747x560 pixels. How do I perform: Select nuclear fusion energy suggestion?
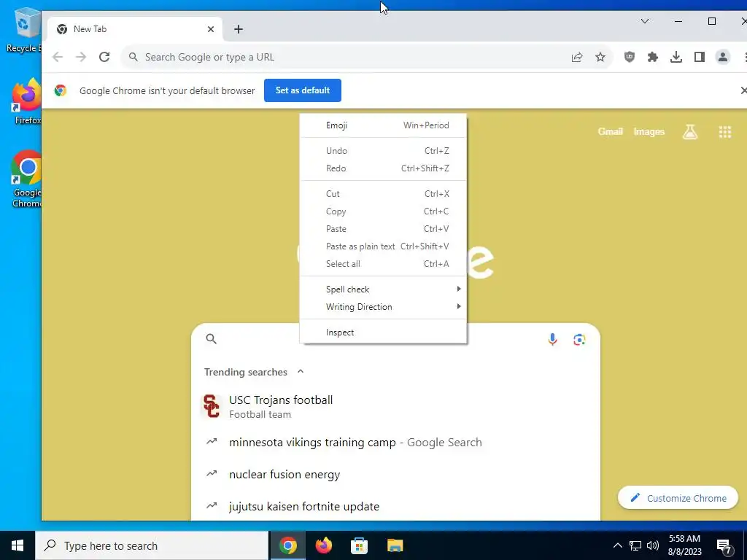(x=395, y=474)
